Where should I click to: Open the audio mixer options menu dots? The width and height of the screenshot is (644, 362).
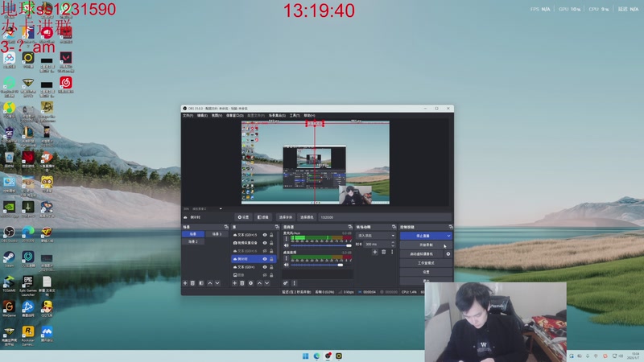[x=294, y=283]
